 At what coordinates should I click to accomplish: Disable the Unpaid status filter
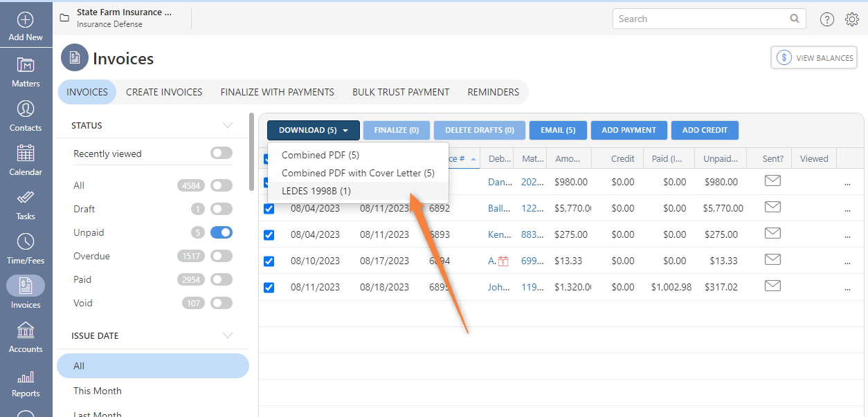(x=221, y=232)
